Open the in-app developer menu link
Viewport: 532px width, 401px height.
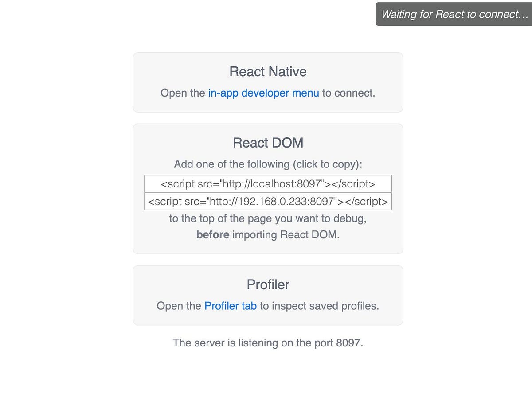(x=263, y=93)
